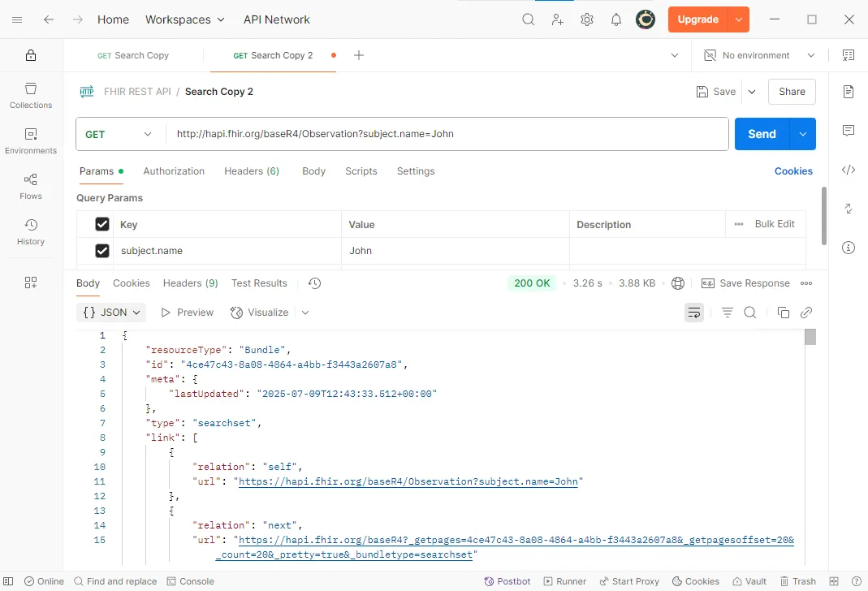
Task: Open the Runner in the status bar
Action: click(564, 581)
